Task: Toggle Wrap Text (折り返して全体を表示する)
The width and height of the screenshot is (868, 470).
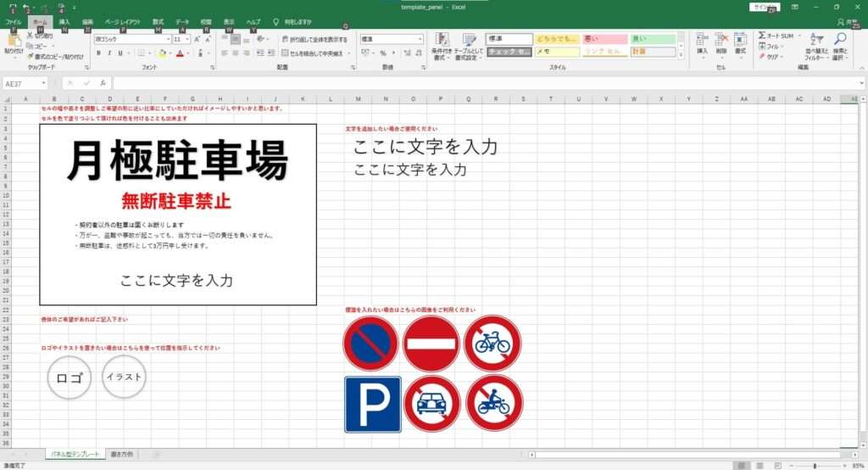Action: point(313,39)
